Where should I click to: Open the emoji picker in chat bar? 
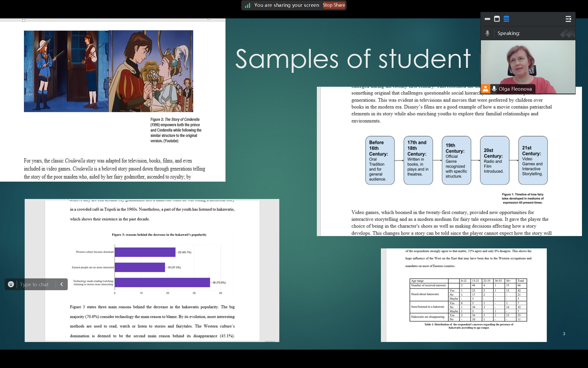11,284
